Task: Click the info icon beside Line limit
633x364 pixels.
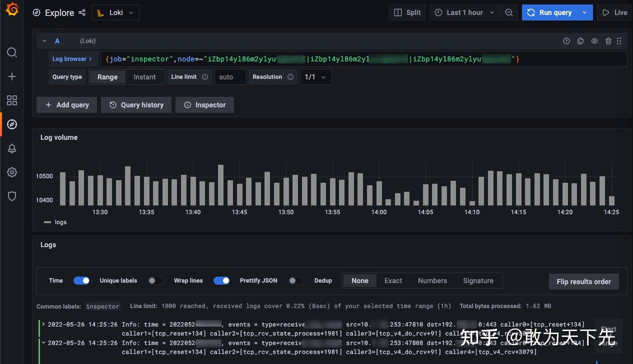Action: click(205, 77)
